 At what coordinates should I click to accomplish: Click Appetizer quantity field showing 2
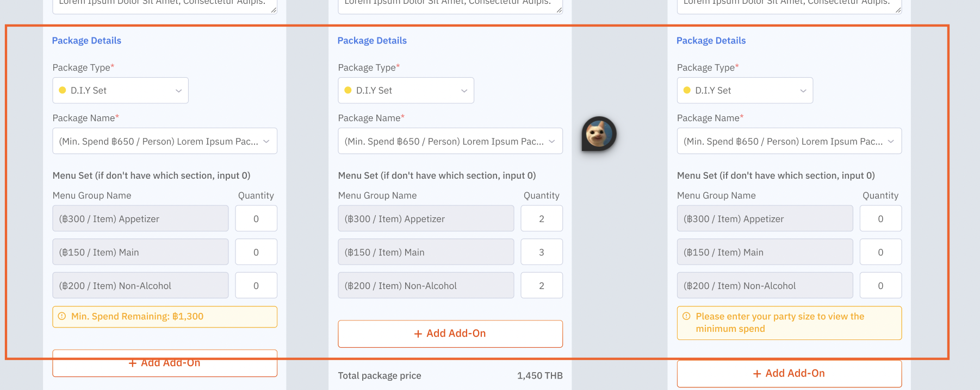click(542, 218)
